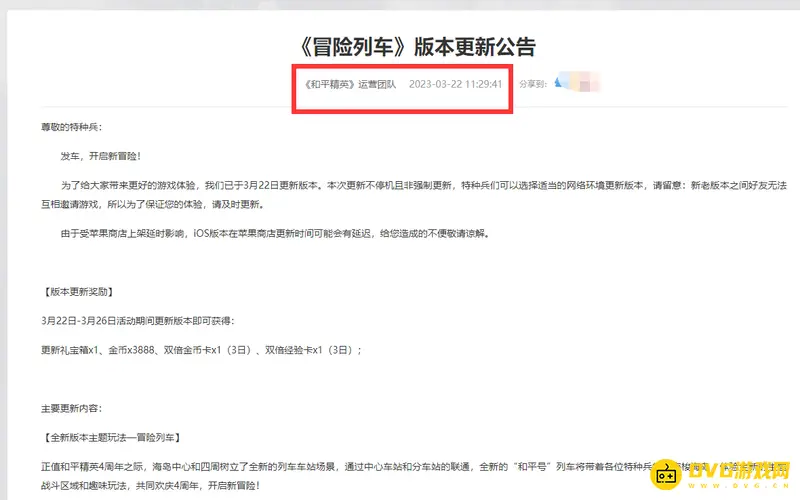
Task: Click the rewards line starting 更新礼宝箱x1
Action: [202, 350]
